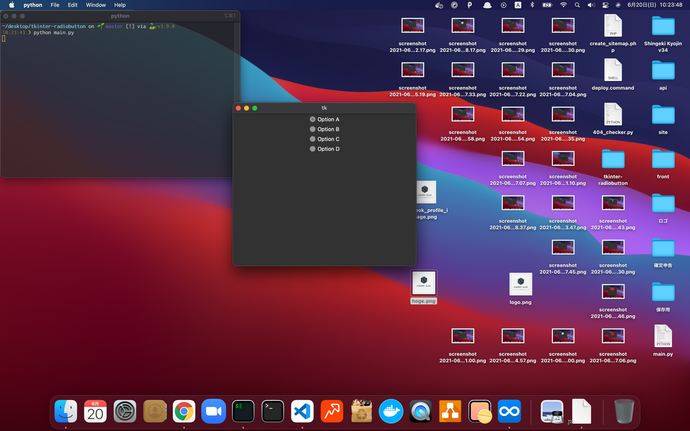The height and width of the screenshot is (431, 690).
Task: Select the hoge.png file thumbnail
Action: click(424, 283)
